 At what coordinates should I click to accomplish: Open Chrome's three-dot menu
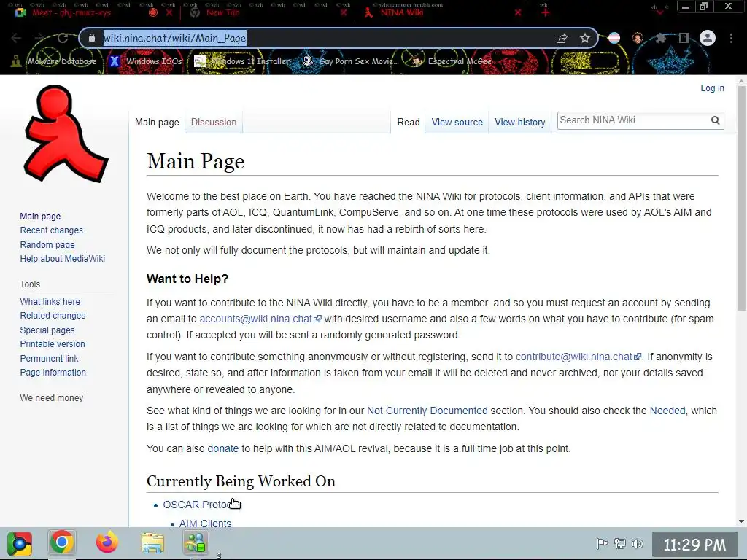point(731,38)
